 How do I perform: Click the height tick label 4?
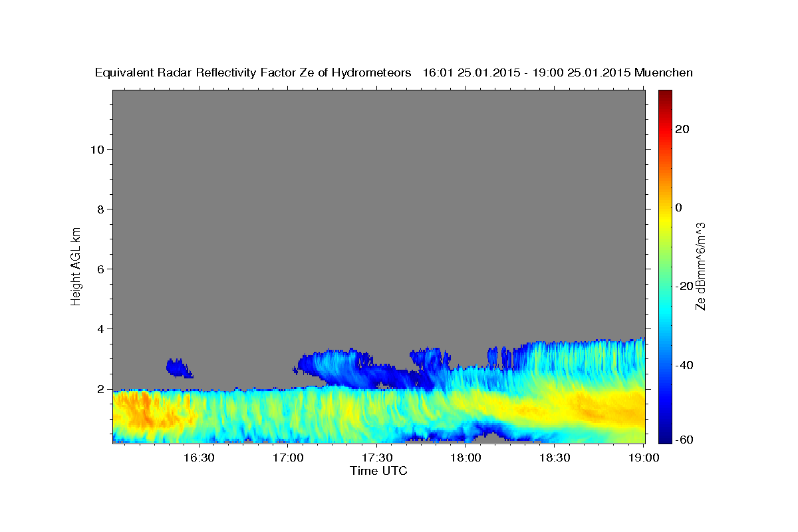pyautogui.click(x=101, y=329)
